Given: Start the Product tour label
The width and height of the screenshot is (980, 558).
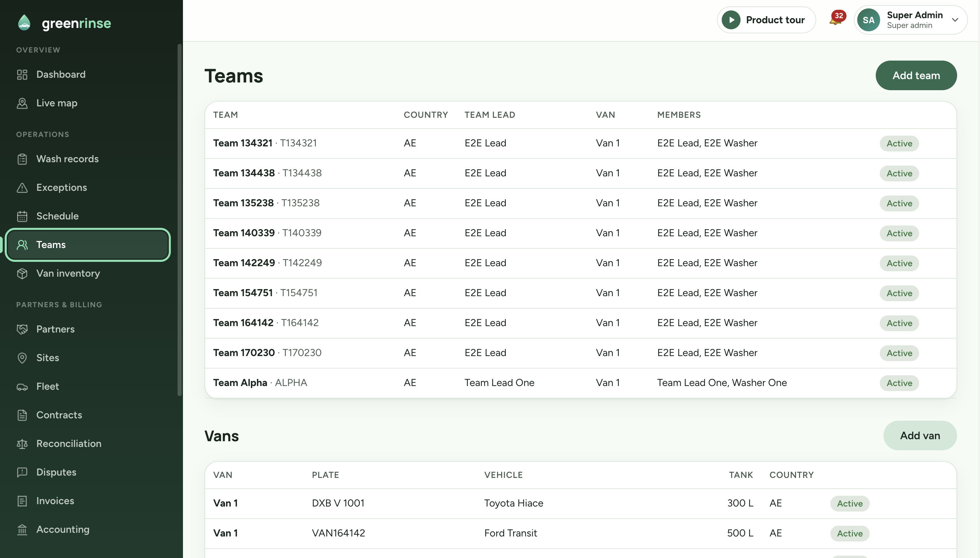Looking at the screenshot, I should [775, 20].
